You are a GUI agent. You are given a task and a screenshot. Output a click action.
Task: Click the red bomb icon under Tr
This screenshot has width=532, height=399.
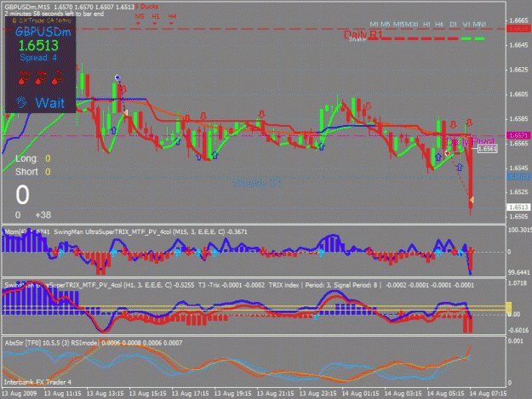tap(57, 81)
